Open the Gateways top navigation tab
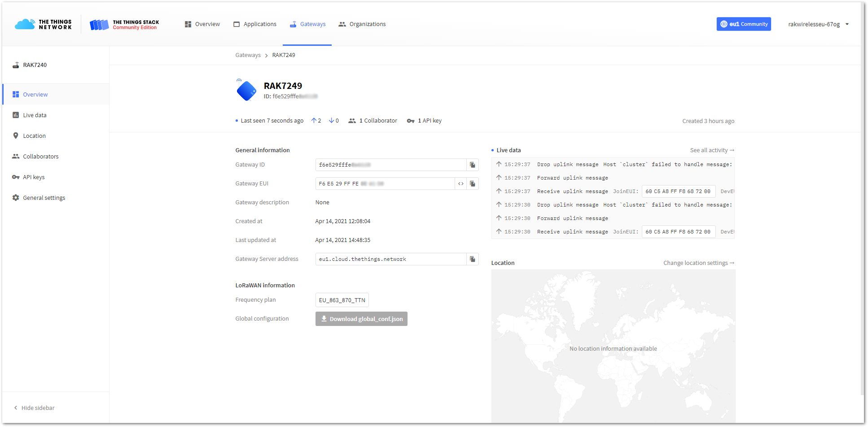 (x=307, y=24)
